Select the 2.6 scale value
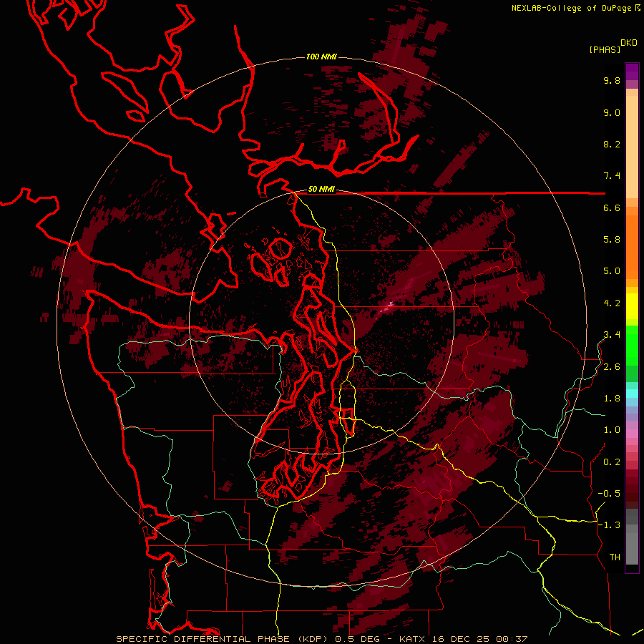Viewport: 644px width, 644px height. point(612,367)
